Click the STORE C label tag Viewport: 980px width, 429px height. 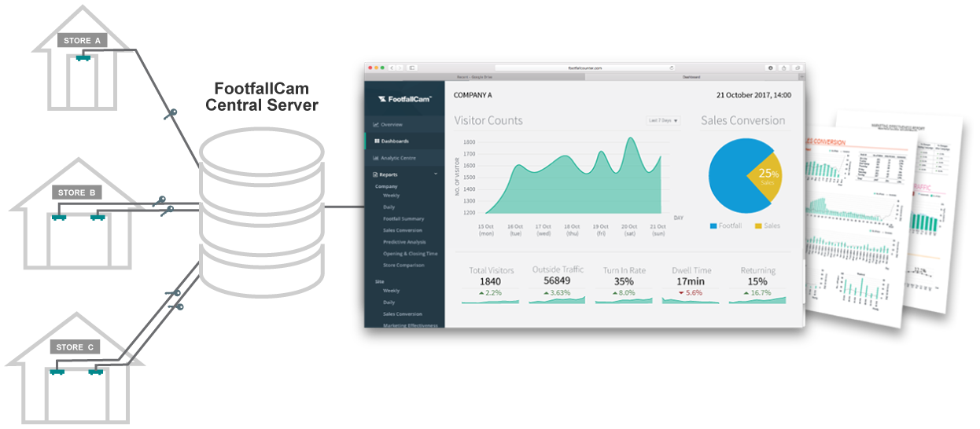tap(75, 346)
